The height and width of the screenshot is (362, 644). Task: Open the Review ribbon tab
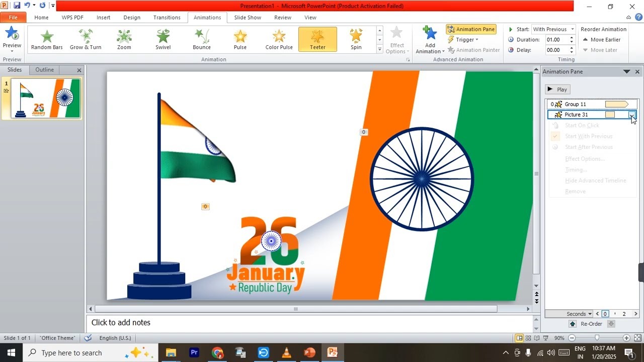point(283,17)
